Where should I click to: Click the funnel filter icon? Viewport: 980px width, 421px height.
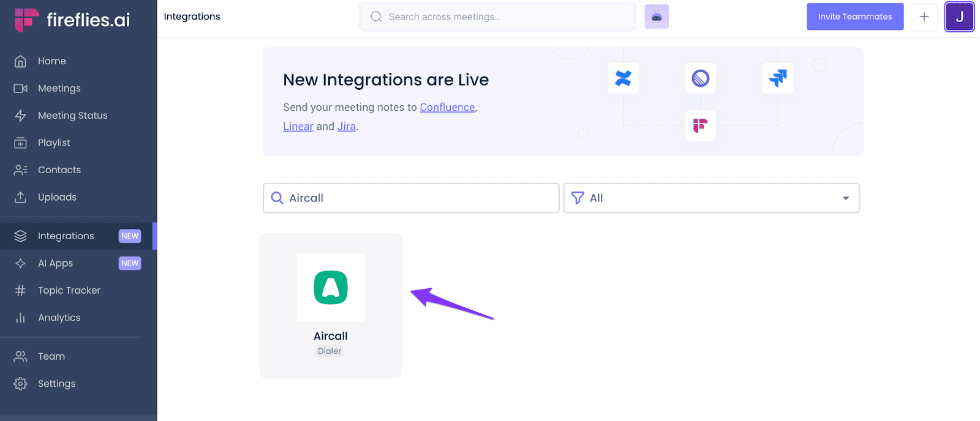pyautogui.click(x=577, y=198)
